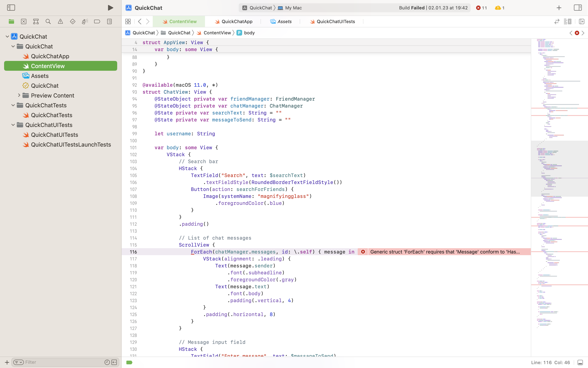Run the QuickChat scheme with play button
Viewport: 588px width, 368px height.
click(x=110, y=8)
